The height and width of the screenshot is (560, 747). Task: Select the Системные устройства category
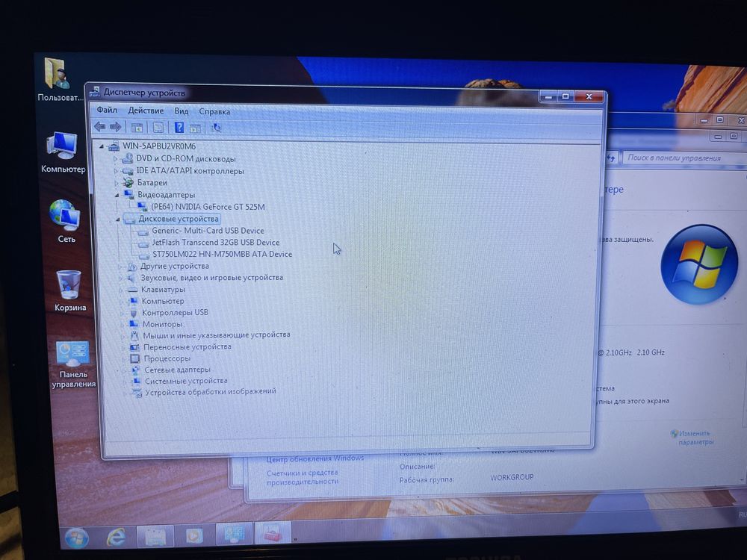186,381
